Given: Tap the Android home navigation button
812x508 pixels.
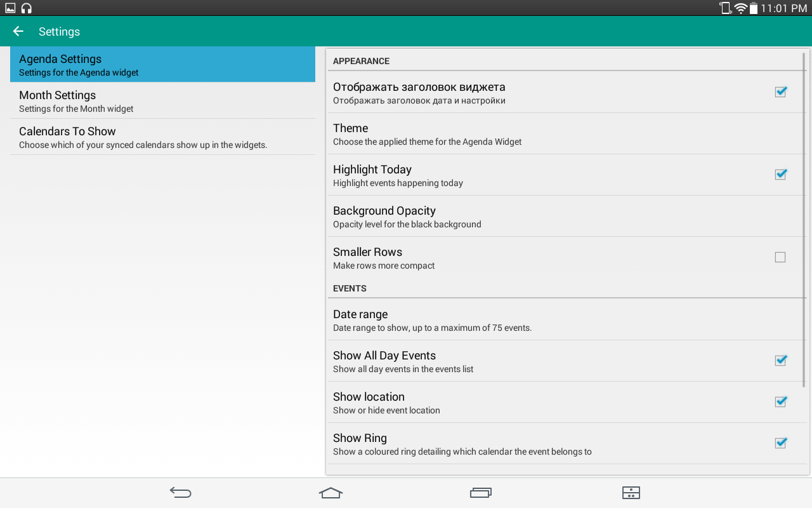Looking at the screenshot, I should pos(331,492).
